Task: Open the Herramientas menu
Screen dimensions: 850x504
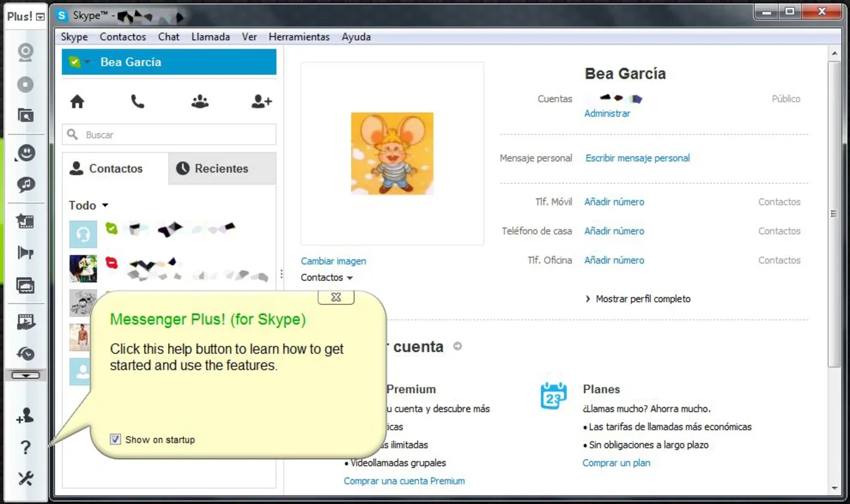Action: pyautogui.click(x=299, y=37)
